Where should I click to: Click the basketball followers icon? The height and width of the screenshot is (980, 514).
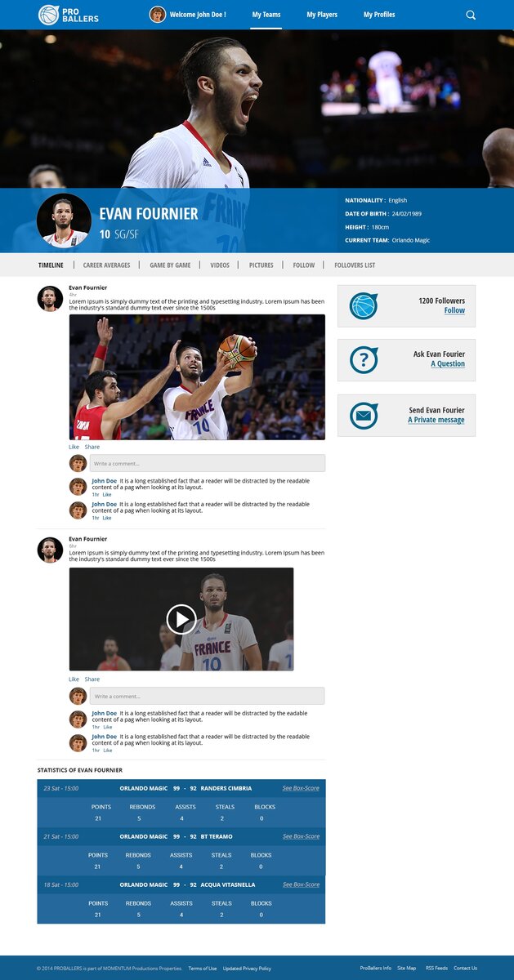(364, 306)
